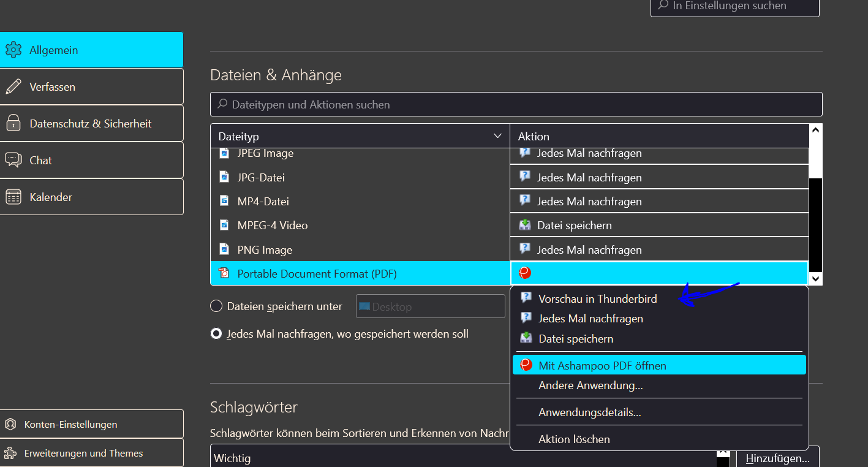Open Chat via the speech bubble icon

pyautogui.click(x=13, y=160)
